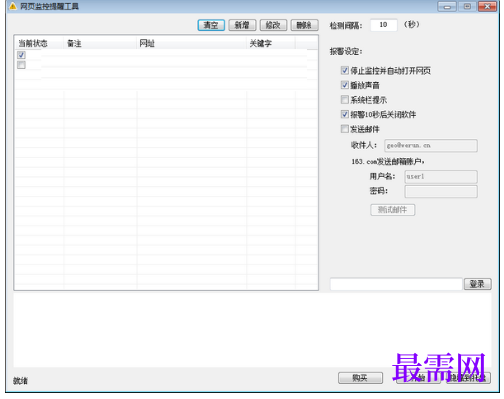Click the 关键字 column header
This screenshot has height=399, width=504.
point(271,43)
